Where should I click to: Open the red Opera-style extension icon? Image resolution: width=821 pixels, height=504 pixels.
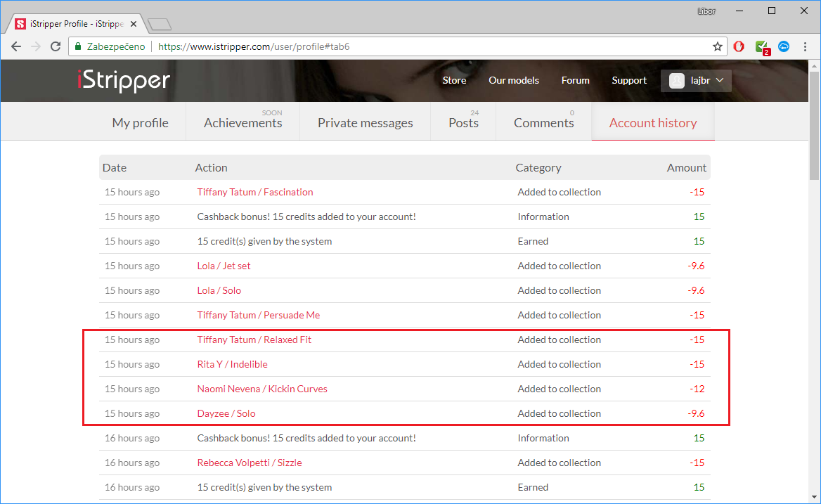tap(739, 46)
